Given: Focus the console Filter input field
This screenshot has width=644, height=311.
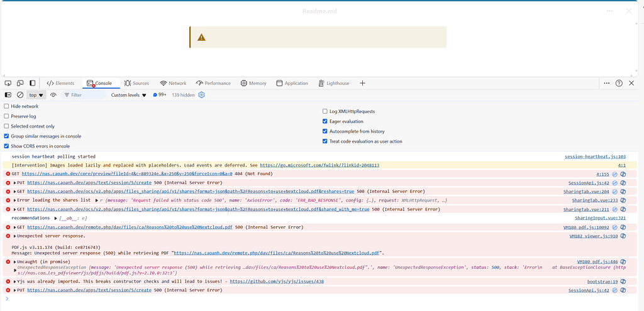Looking at the screenshot, I should [84, 95].
